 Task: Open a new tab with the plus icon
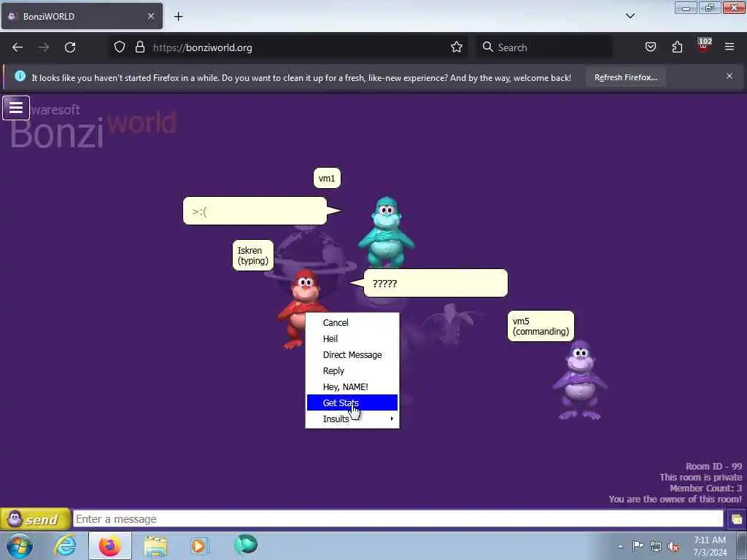pos(178,17)
